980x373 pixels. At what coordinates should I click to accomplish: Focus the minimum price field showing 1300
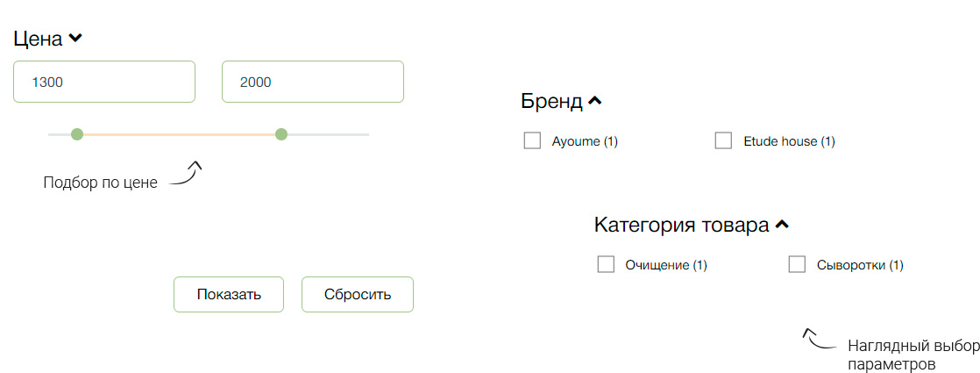click(x=104, y=82)
